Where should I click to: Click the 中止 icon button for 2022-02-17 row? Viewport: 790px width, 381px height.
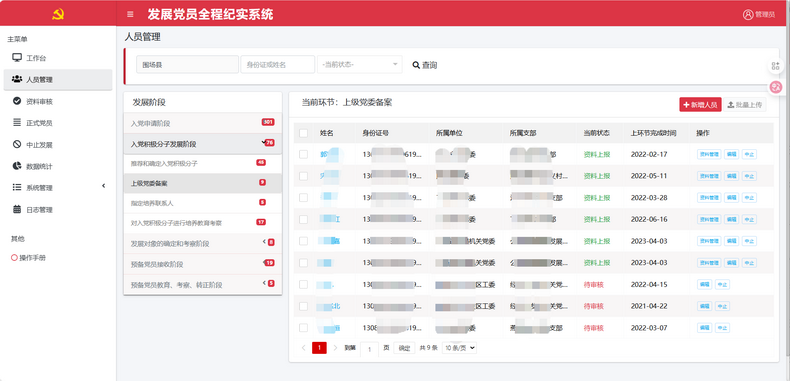(x=749, y=154)
